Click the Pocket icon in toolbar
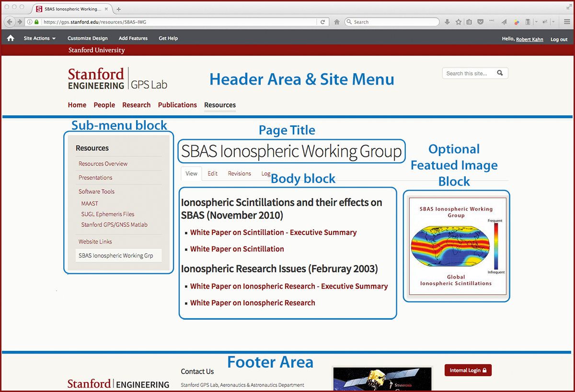 (480, 22)
